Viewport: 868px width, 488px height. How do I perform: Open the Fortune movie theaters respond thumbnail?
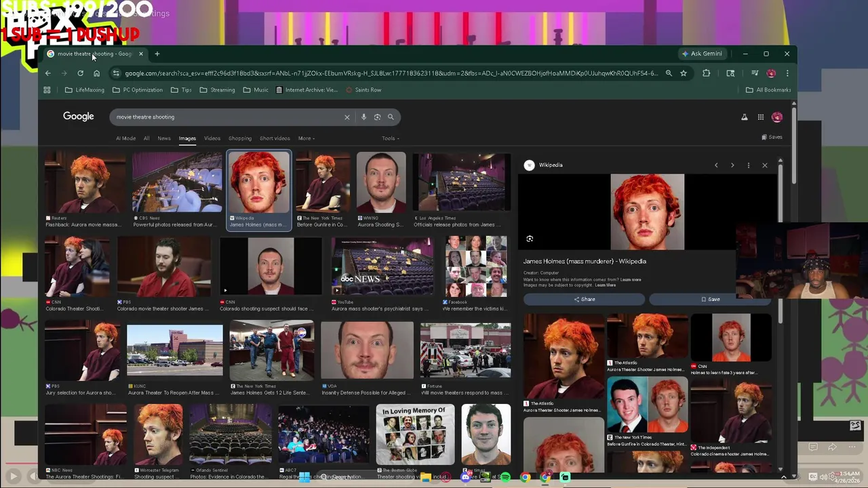465,350
